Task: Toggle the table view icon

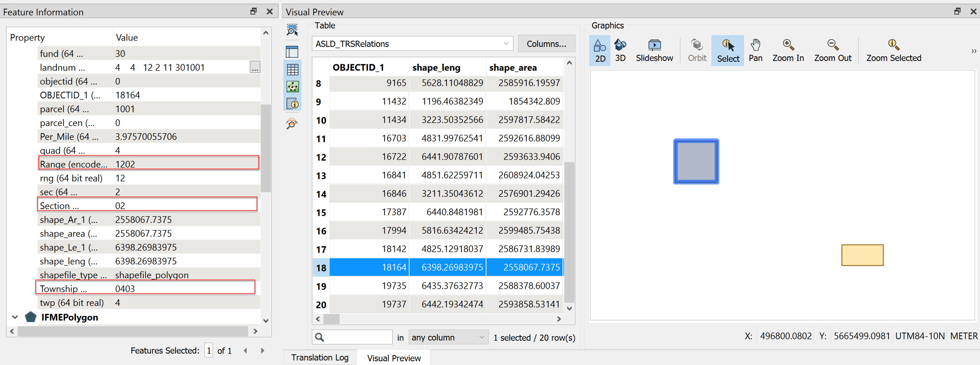Action: [x=292, y=69]
